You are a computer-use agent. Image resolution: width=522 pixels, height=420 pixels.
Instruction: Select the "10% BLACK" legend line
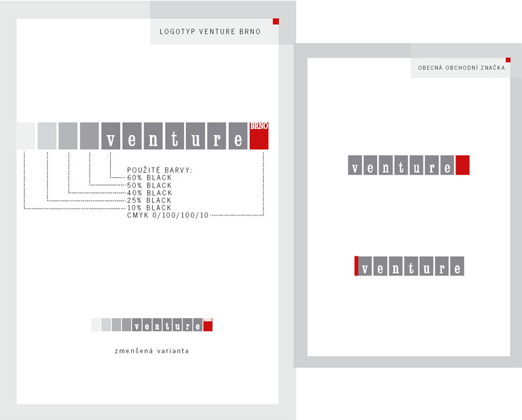(149, 208)
